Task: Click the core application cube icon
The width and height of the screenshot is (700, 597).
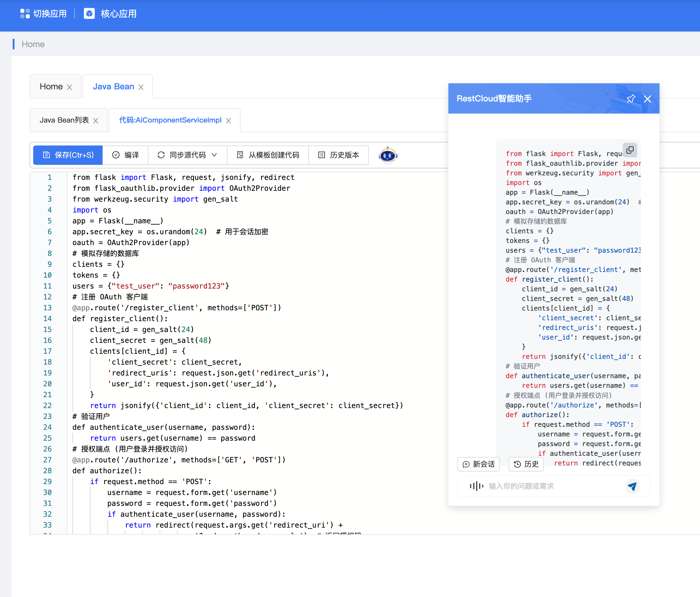Action: click(89, 14)
